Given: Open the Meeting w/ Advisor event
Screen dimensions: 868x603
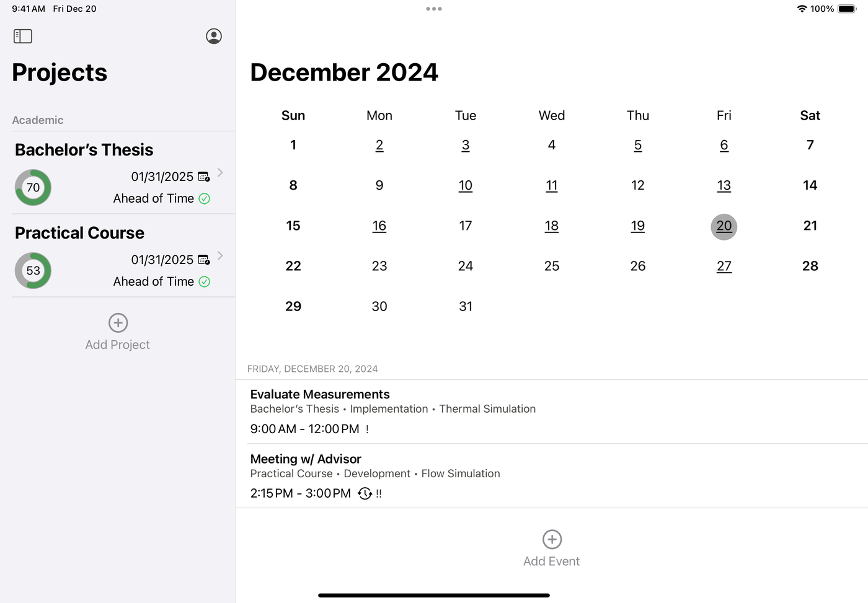Looking at the screenshot, I should [552, 476].
